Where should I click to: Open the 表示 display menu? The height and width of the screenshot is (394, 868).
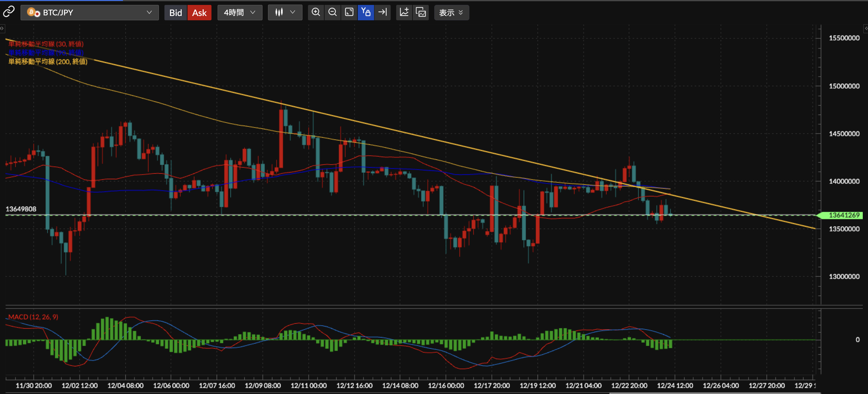click(x=451, y=13)
